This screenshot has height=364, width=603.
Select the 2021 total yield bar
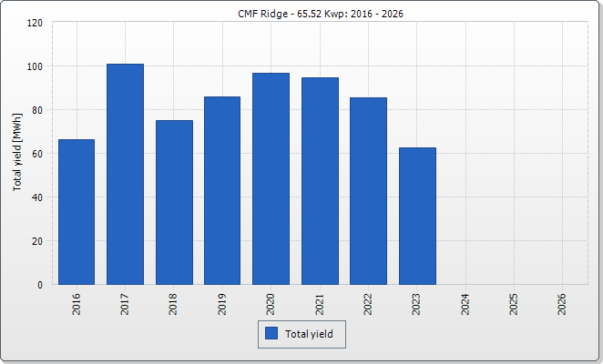pos(320,181)
